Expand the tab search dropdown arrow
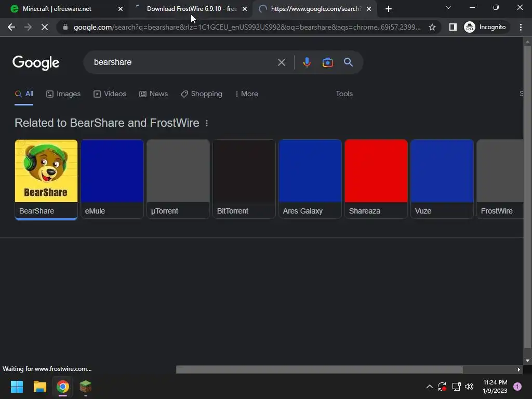 [x=448, y=7]
